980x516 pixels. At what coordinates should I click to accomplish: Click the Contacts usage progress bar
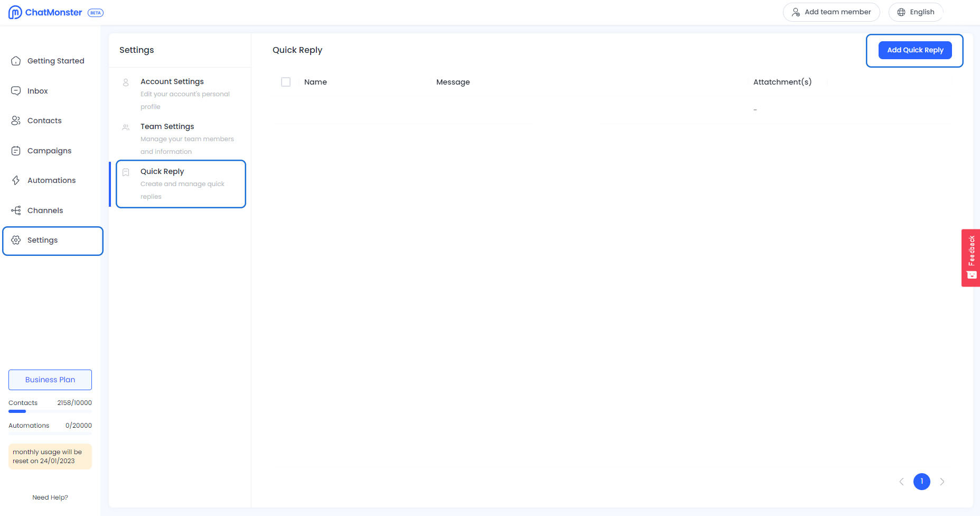[x=50, y=411]
